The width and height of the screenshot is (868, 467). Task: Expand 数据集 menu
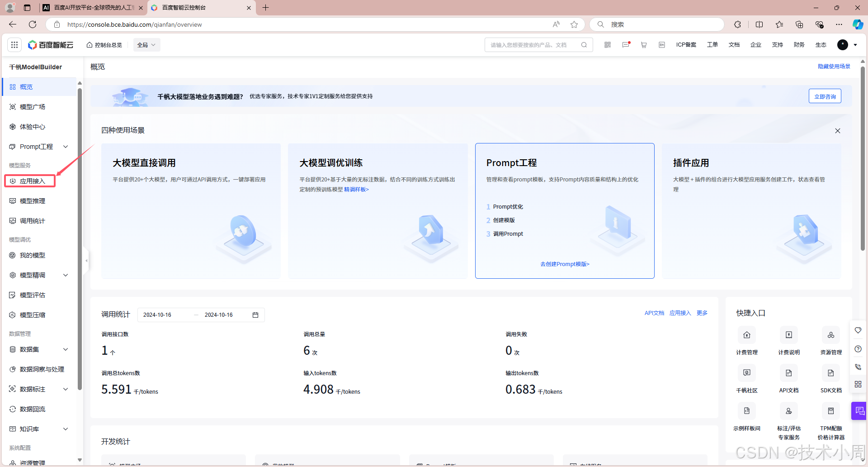[x=66, y=349]
